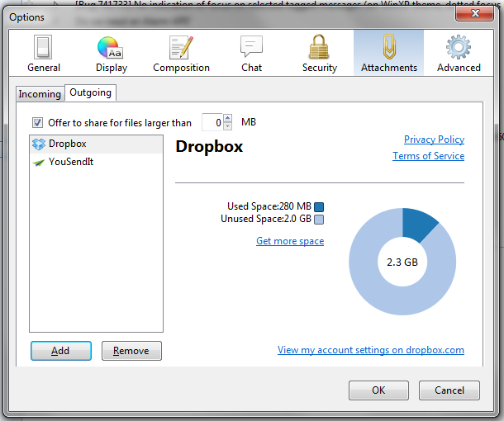Click the Add button
Screen dimensions: 504x421
[x=60, y=351]
